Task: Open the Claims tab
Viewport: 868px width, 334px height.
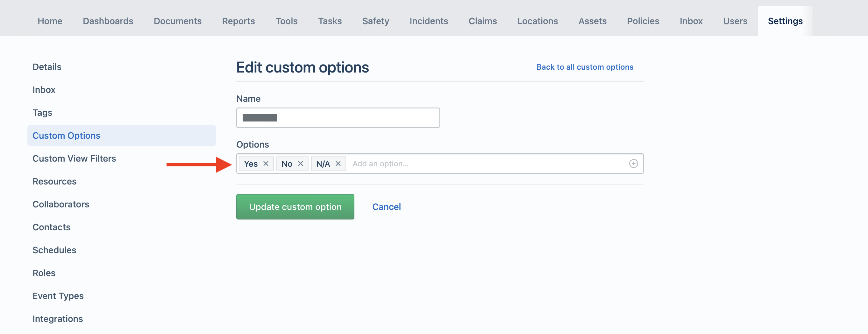Action: coord(482,21)
